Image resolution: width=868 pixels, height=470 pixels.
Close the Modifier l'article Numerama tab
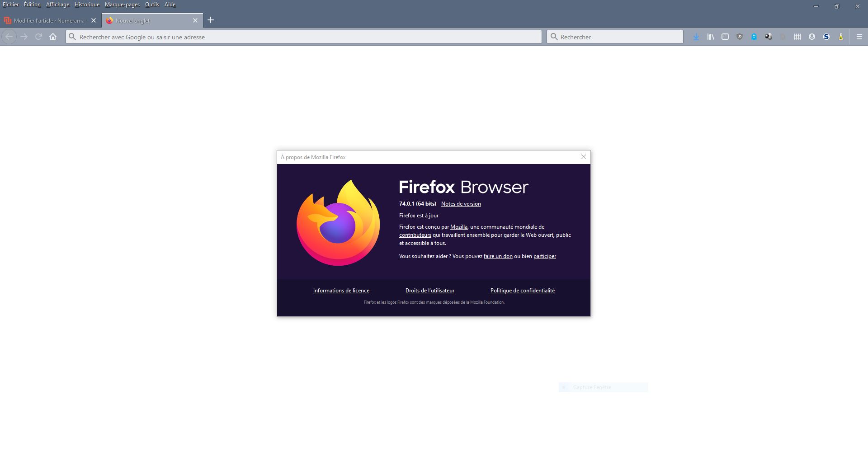click(94, 20)
